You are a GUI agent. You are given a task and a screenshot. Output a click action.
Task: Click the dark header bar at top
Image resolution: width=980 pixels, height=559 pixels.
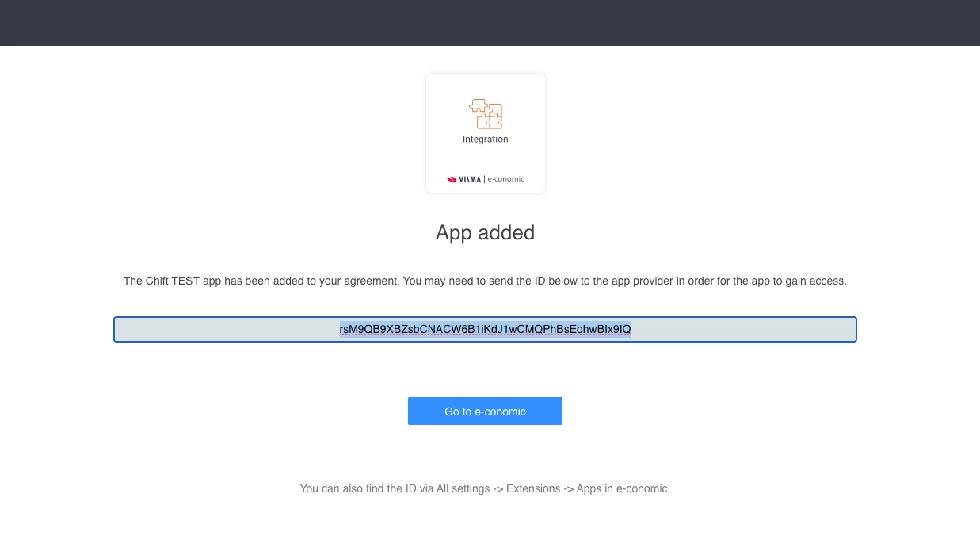(490, 23)
